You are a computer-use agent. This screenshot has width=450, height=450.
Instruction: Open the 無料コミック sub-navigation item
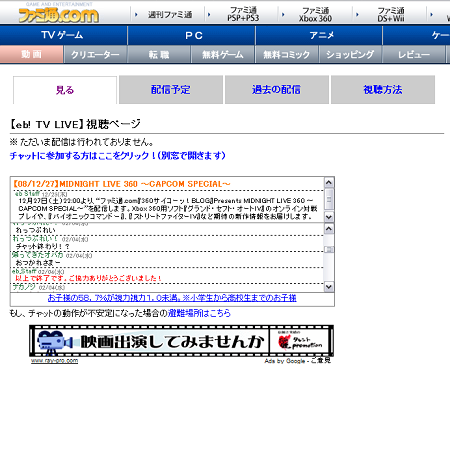click(x=287, y=54)
